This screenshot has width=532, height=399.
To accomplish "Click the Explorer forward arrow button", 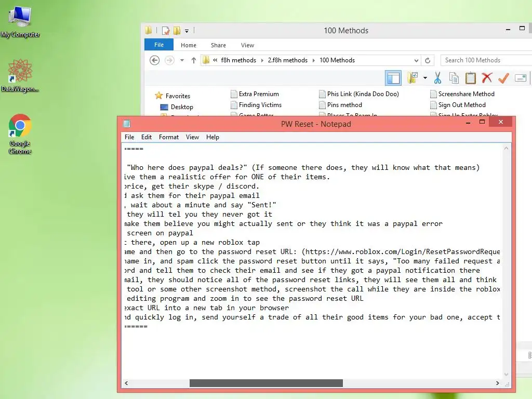I will point(169,60).
